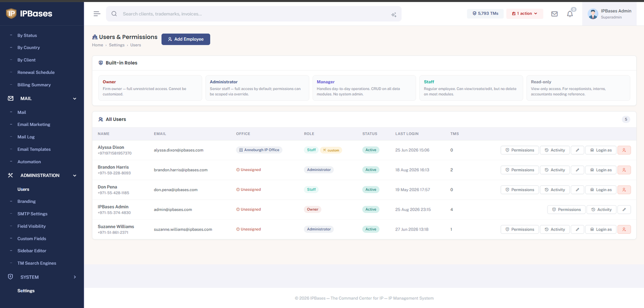Open Settings at sidebar bottom

pyautogui.click(x=26, y=291)
